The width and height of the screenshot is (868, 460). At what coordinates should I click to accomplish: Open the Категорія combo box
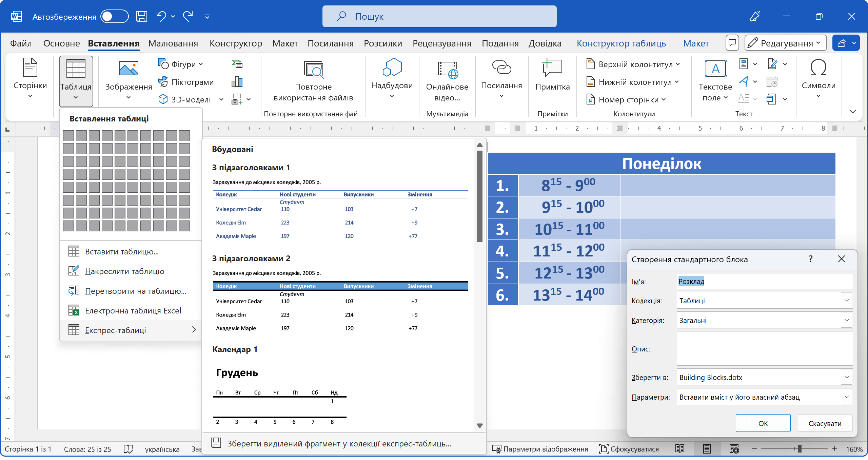pyautogui.click(x=846, y=320)
